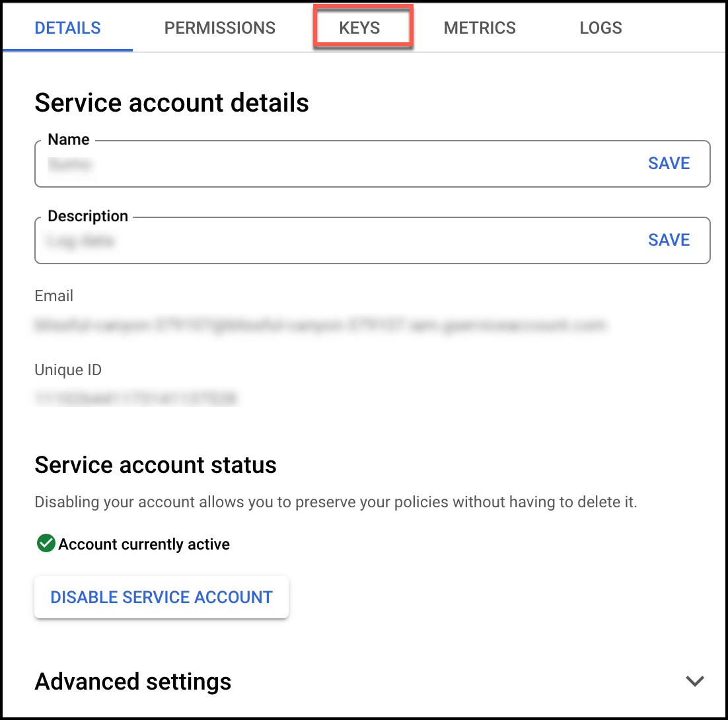Screen dimensions: 728x720
Task: Click the Unique ID label
Action: [x=68, y=370]
